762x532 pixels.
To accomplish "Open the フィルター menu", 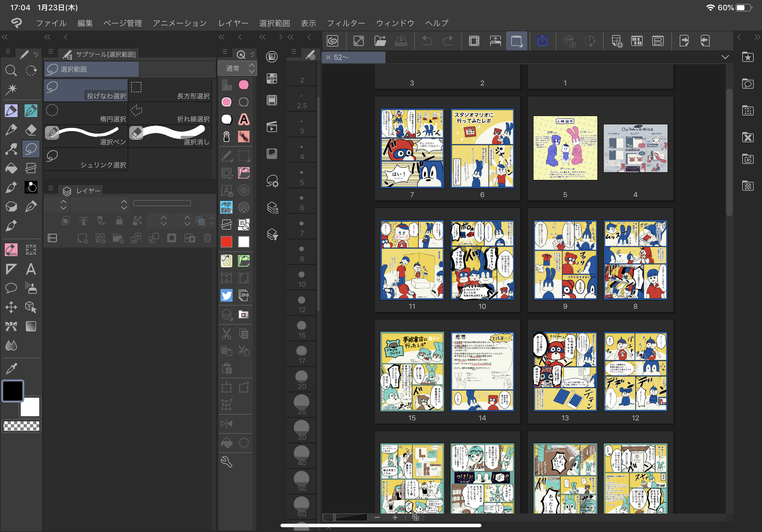I will [346, 23].
